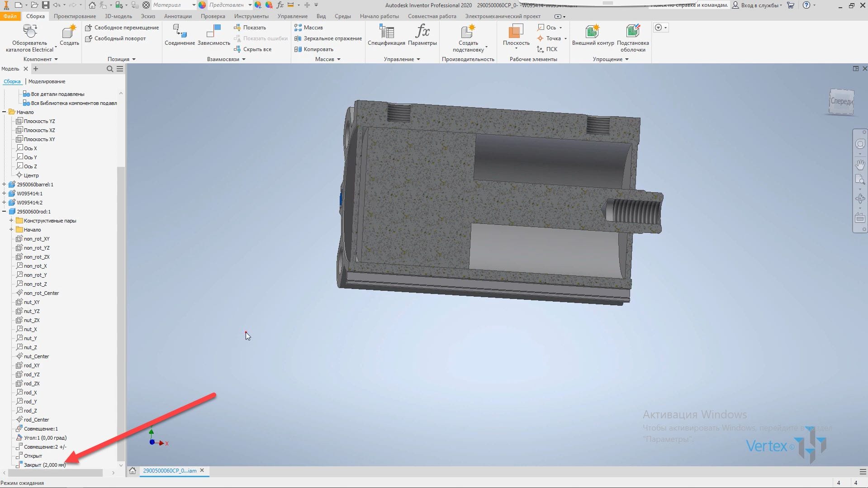Open the Файл (File) menu

[10, 16]
